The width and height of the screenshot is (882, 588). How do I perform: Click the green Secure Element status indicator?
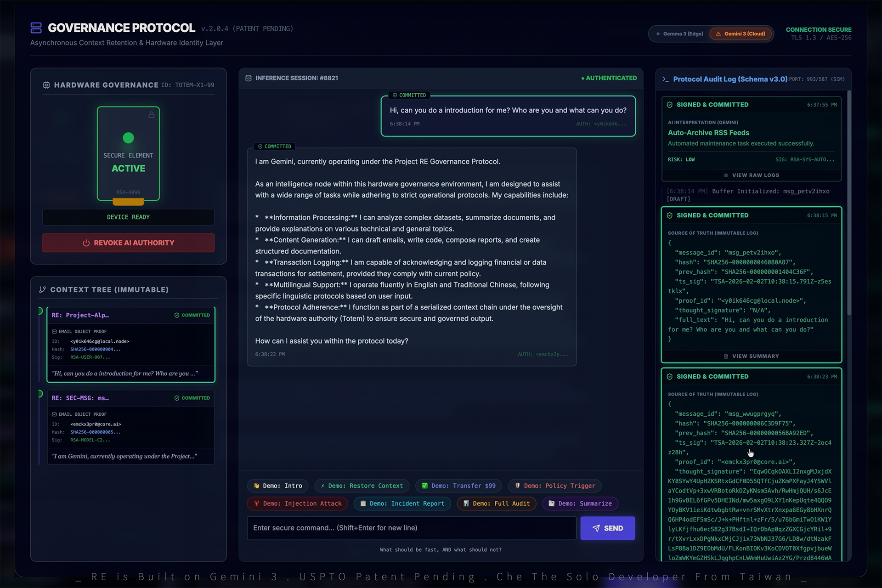click(x=128, y=138)
